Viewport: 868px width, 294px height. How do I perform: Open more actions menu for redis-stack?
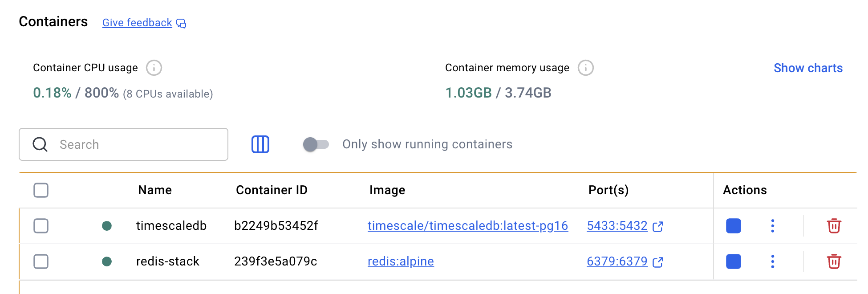[772, 261]
